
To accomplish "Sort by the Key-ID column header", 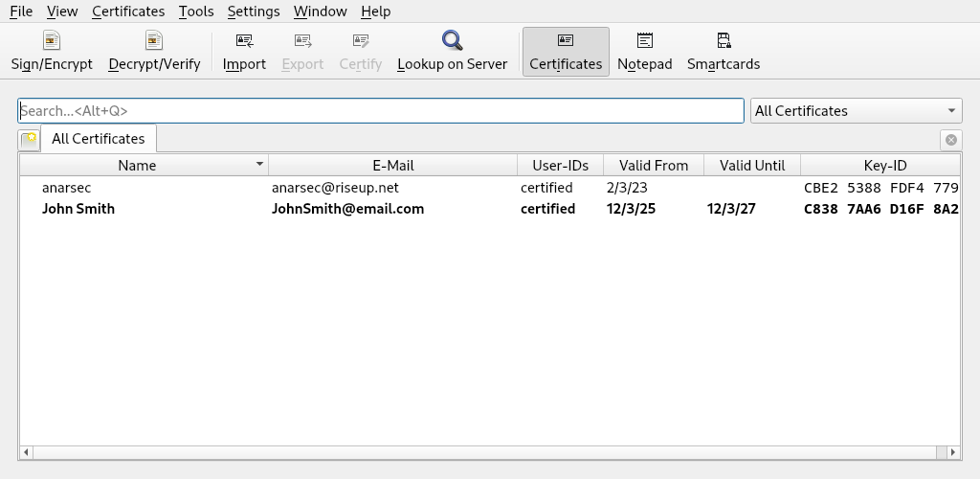I will [x=880, y=165].
